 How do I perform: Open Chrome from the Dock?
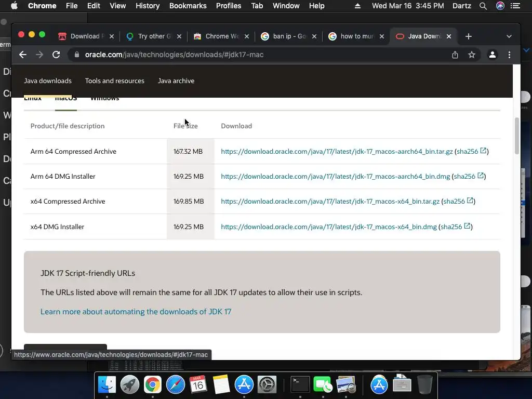[152, 385]
